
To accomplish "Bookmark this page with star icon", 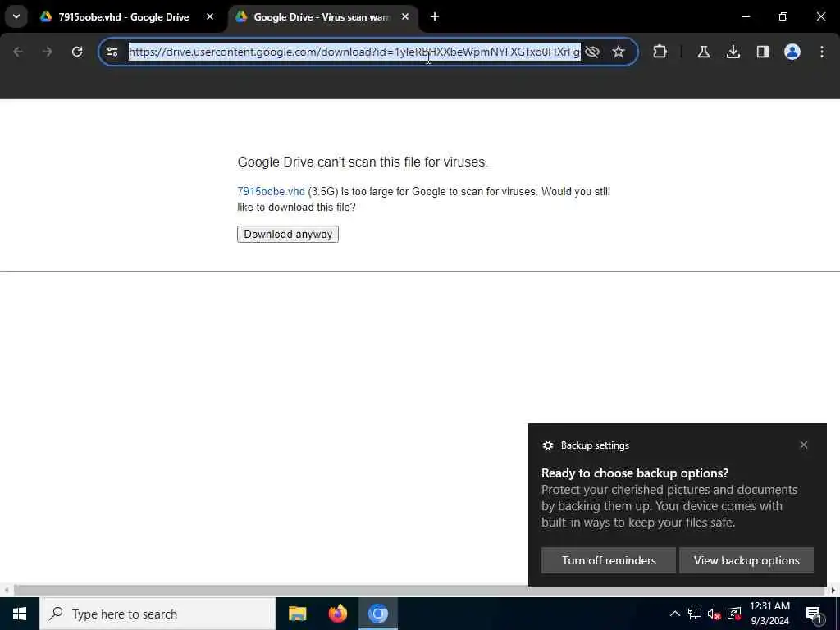I will point(619,52).
